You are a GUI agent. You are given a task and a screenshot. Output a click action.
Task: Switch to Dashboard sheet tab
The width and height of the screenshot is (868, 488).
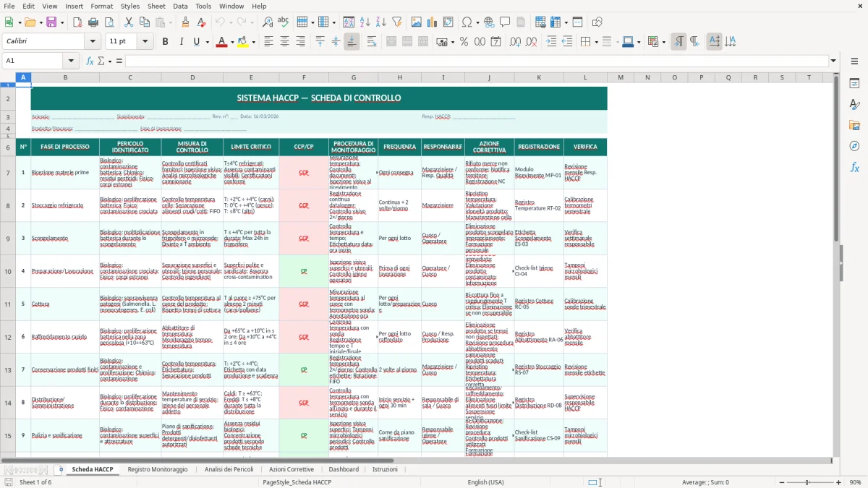tap(344, 469)
